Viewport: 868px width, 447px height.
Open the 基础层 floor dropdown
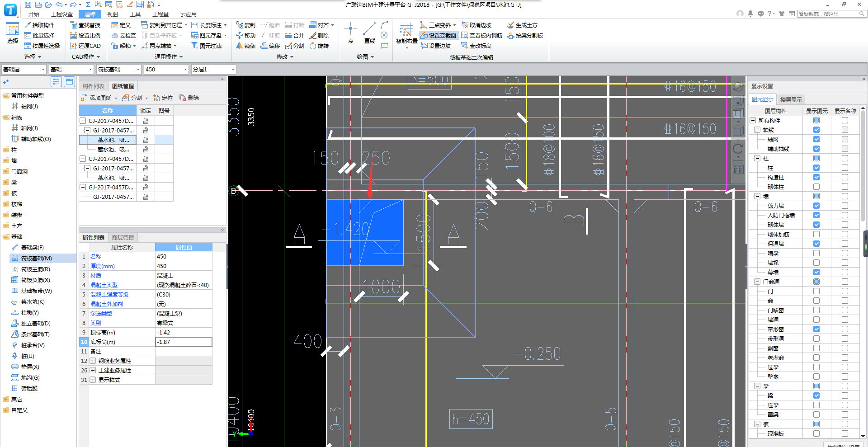[x=24, y=69]
